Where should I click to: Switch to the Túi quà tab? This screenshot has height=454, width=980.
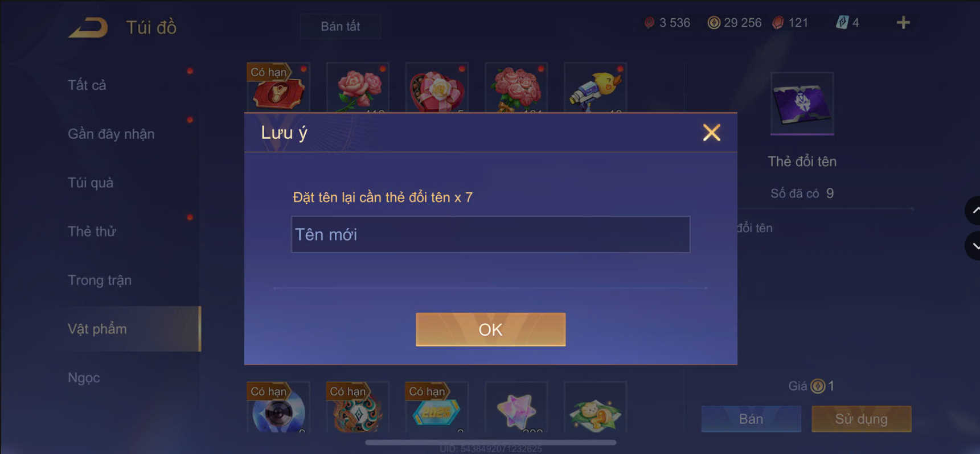click(91, 183)
